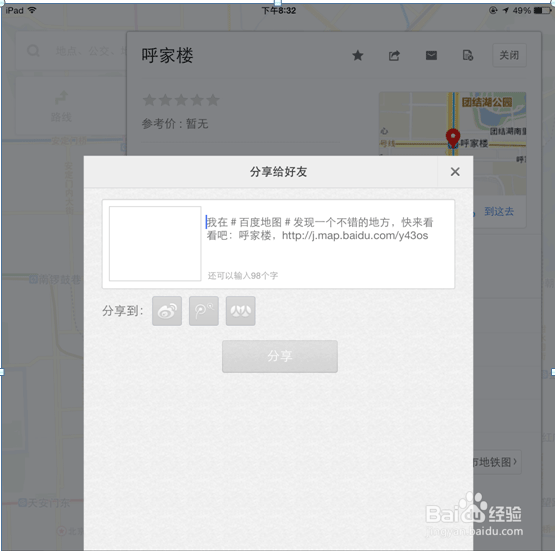Click the red location pin on mini map

click(453, 137)
